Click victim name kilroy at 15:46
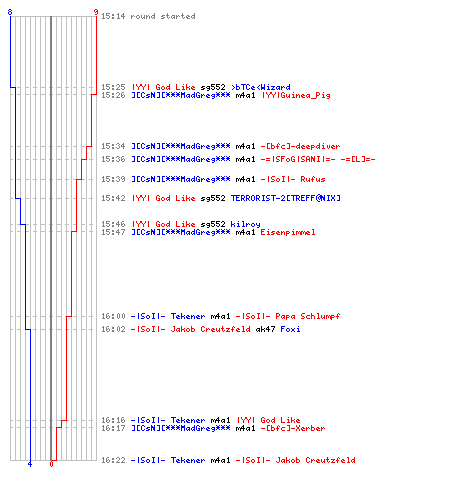 (245, 224)
